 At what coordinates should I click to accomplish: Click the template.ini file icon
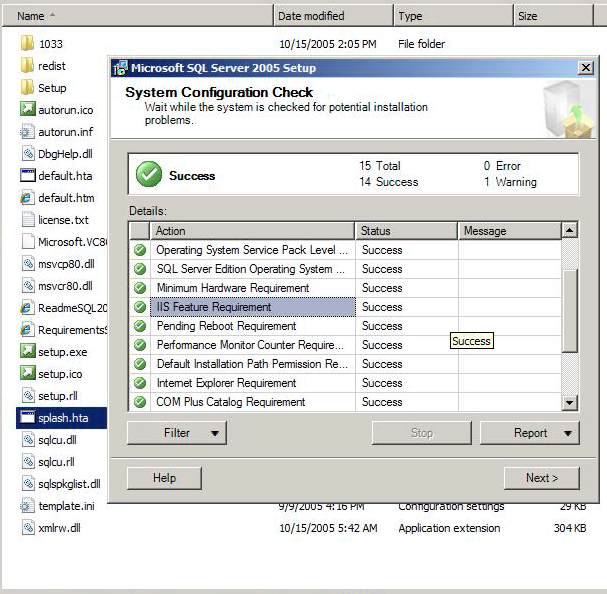pos(28,505)
